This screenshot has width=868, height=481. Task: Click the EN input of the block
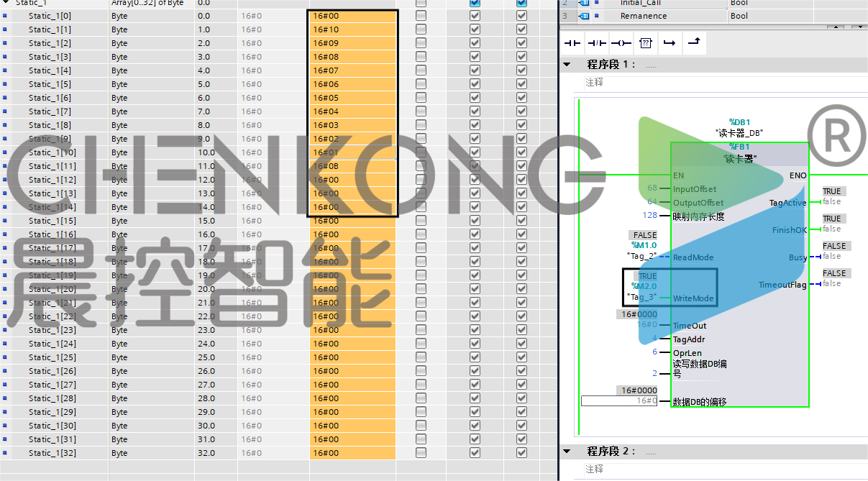[678, 175]
